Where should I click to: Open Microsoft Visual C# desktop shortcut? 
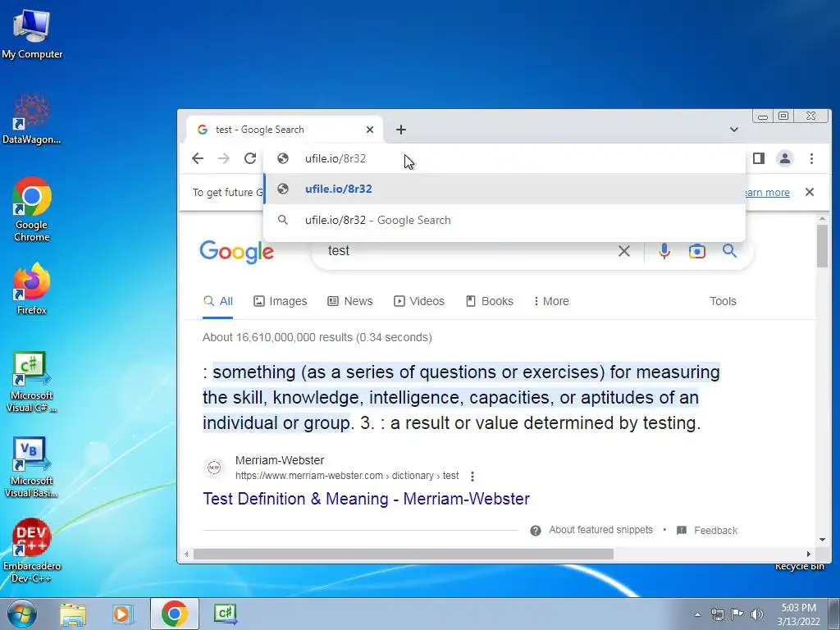(32, 381)
